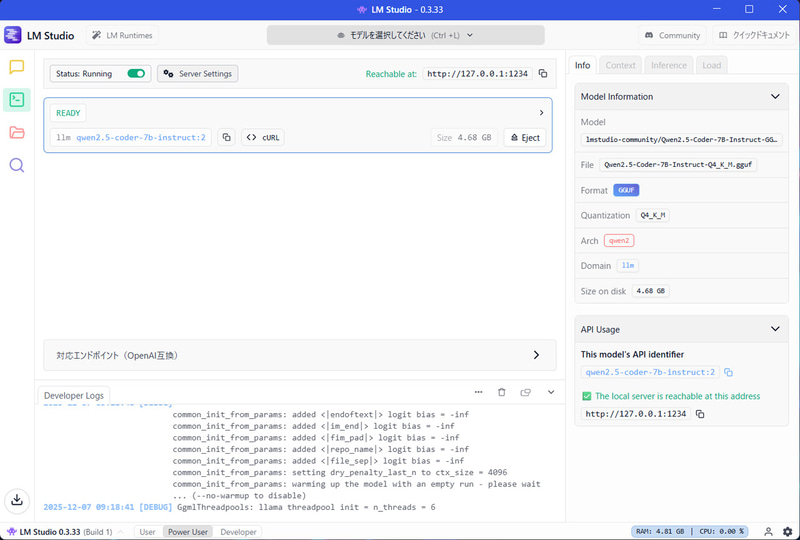Collapse the Developer Logs panel

click(551, 392)
